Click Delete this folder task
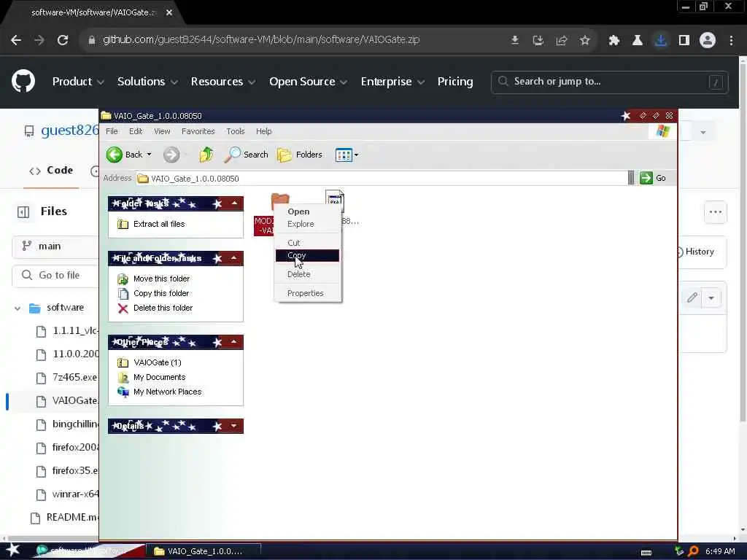The image size is (747, 560). pyautogui.click(x=163, y=308)
